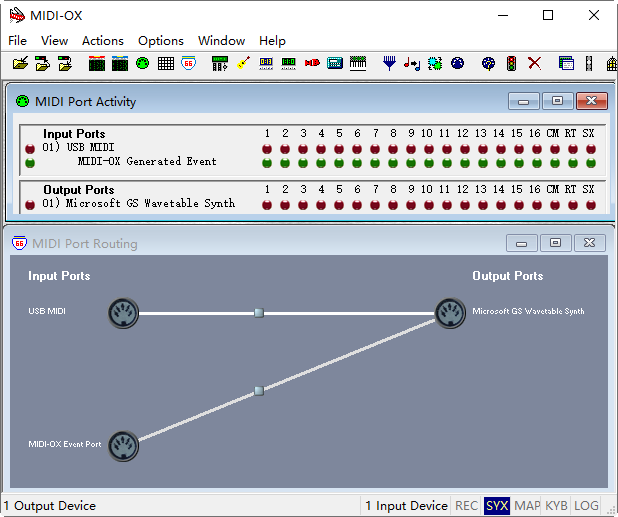Minimize the MIDI Port Routing window
The image size is (618, 517).
521,243
